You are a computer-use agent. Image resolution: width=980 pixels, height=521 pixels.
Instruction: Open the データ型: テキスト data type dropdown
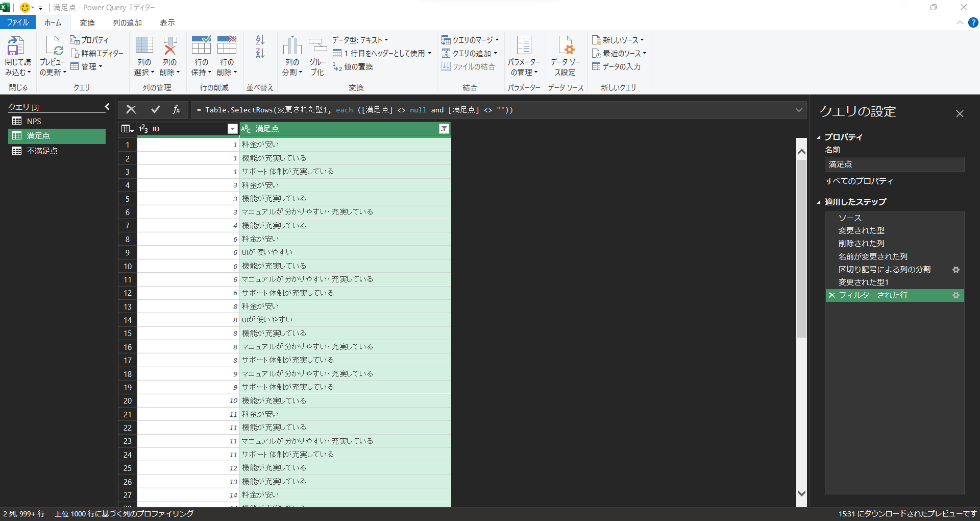pos(360,40)
